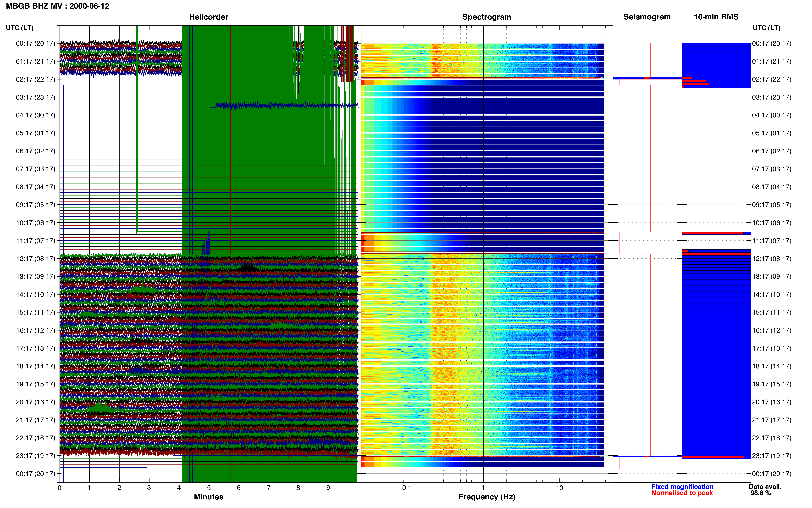
Task: Click the spectrogram frequency tick '1'
Action: (483, 488)
